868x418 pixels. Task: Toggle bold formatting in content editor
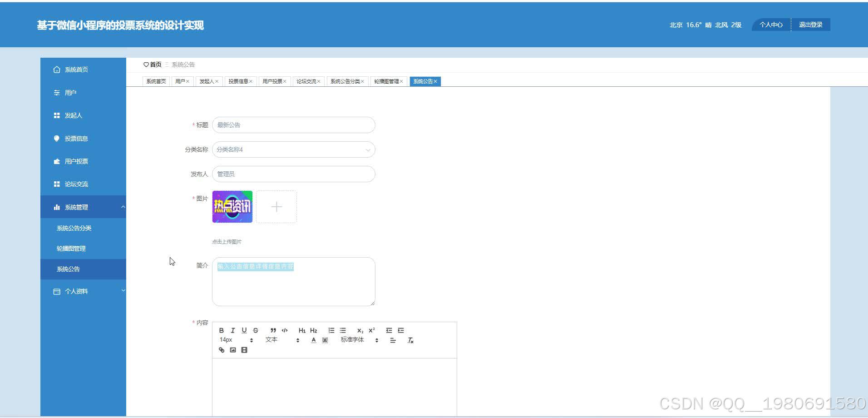pos(222,330)
